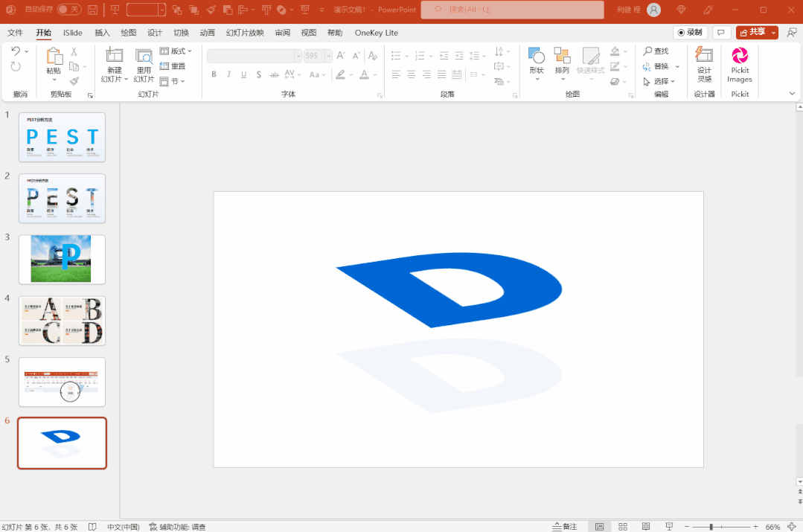Click the Share (共享) button

pos(757,32)
